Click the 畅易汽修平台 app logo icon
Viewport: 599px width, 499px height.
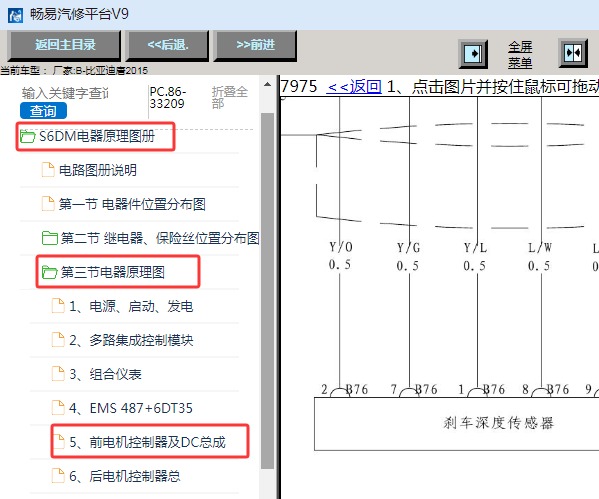(x=15, y=15)
